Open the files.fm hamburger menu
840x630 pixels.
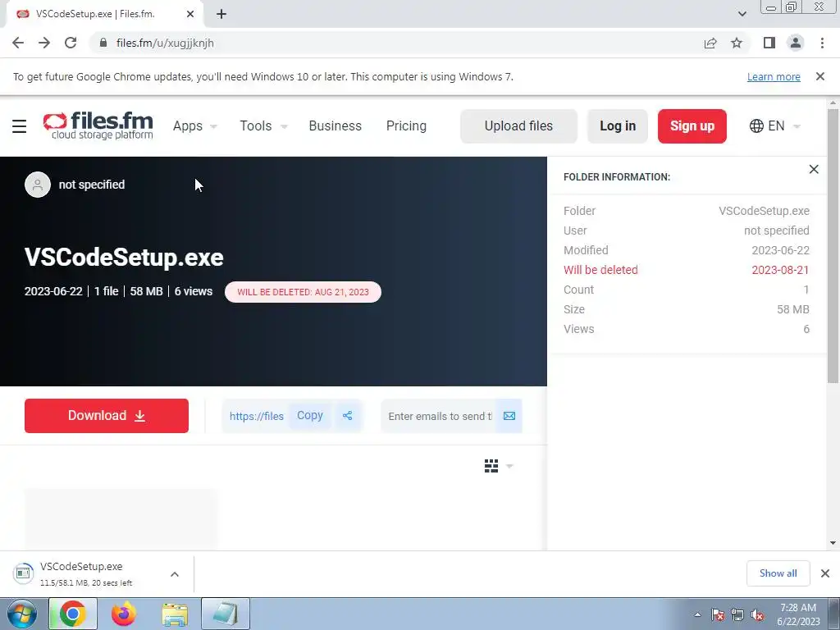pos(20,126)
